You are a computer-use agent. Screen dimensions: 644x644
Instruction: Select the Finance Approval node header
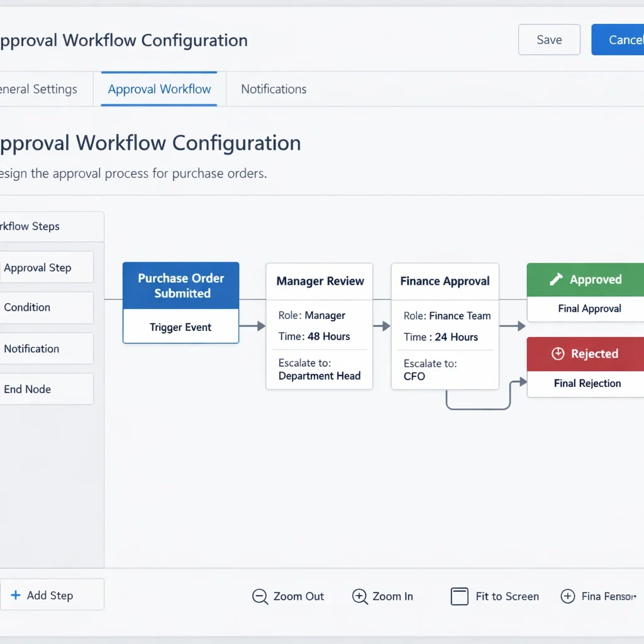pos(445,281)
